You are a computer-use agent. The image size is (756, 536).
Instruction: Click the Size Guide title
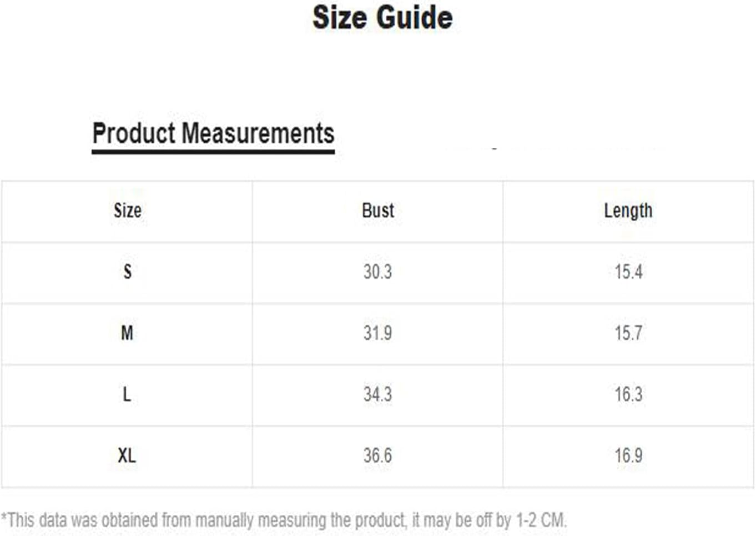pos(382,18)
